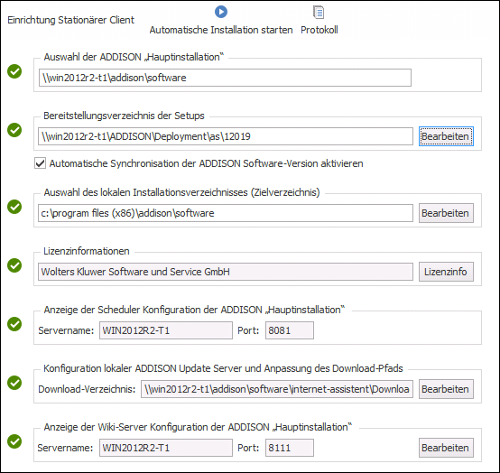This screenshot has width=500, height=473.
Task: Click the Wolters Kluwer license name field
Action: (225, 272)
